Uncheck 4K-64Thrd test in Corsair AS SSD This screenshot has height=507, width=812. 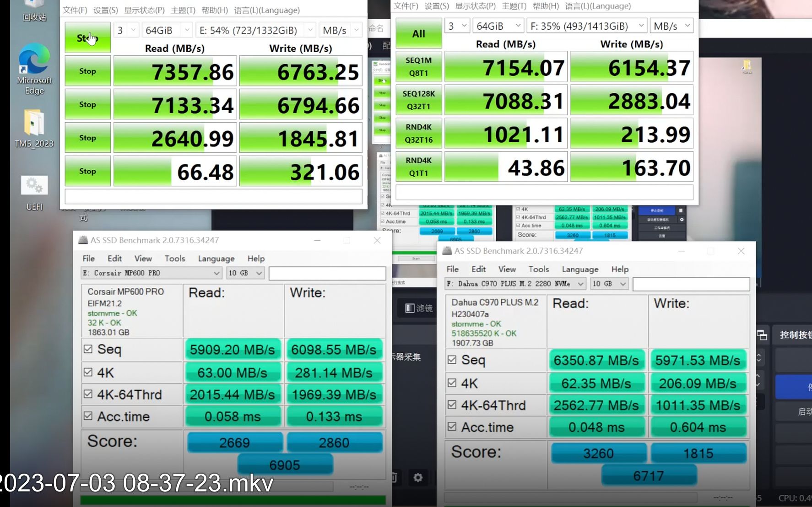click(88, 394)
